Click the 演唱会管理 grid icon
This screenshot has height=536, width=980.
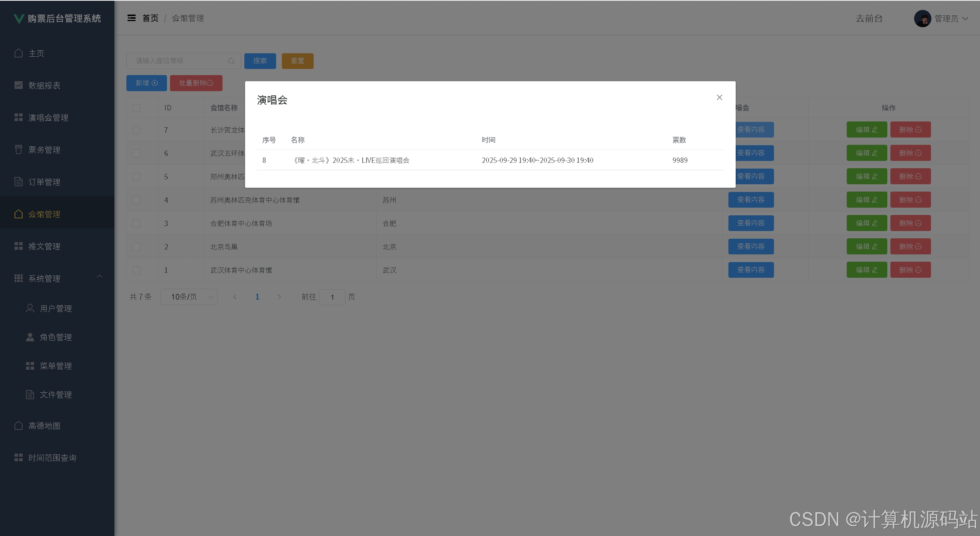(x=18, y=117)
